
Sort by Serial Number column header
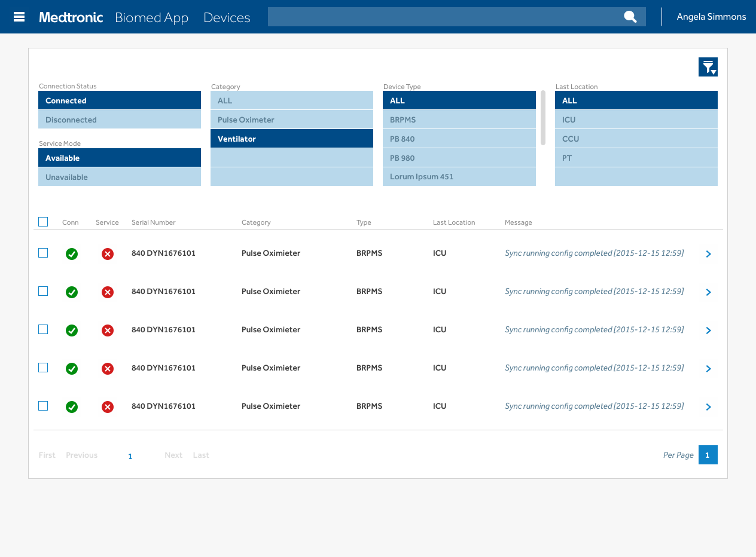tap(154, 222)
